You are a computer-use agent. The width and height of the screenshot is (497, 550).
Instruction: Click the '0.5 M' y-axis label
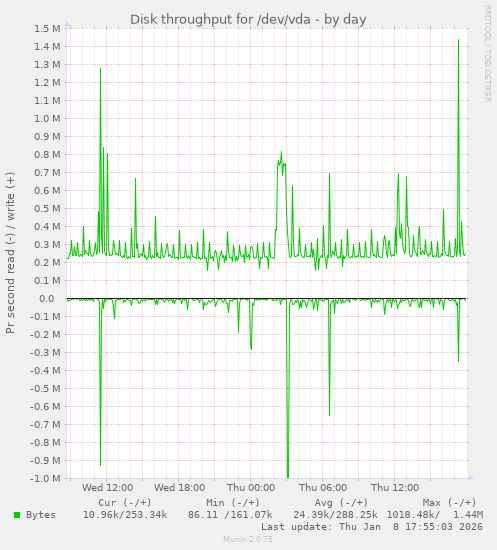pos(47,209)
